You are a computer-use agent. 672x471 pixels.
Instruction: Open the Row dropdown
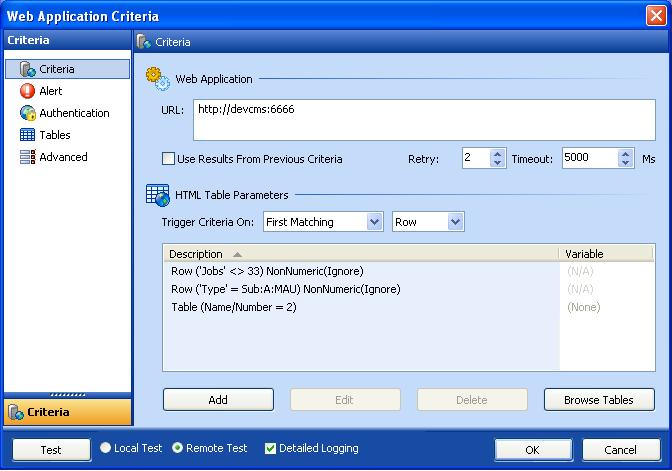[x=455, y=222]
